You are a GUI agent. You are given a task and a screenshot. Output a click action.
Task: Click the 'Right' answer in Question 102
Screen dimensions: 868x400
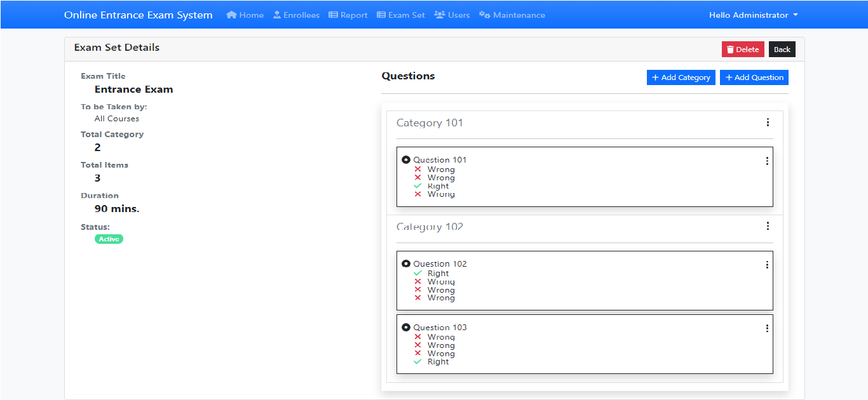[x=438, y=274]
